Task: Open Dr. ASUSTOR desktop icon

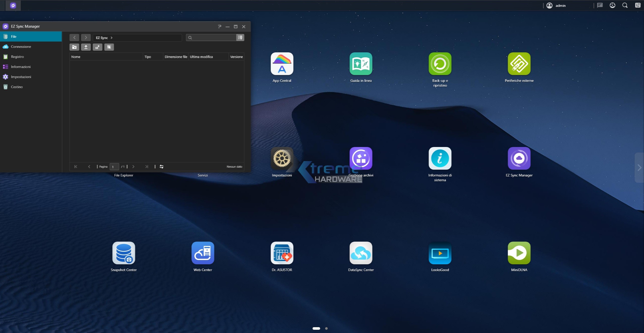Action: point(282,253)
